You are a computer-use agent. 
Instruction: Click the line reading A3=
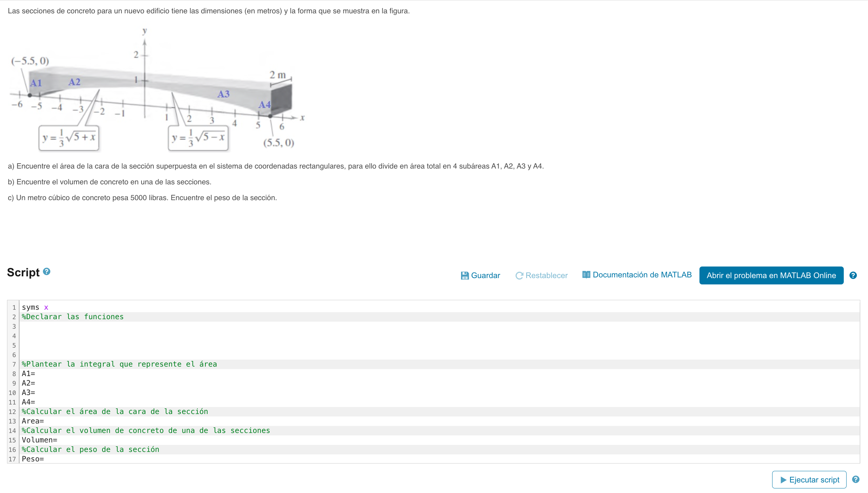439,393
